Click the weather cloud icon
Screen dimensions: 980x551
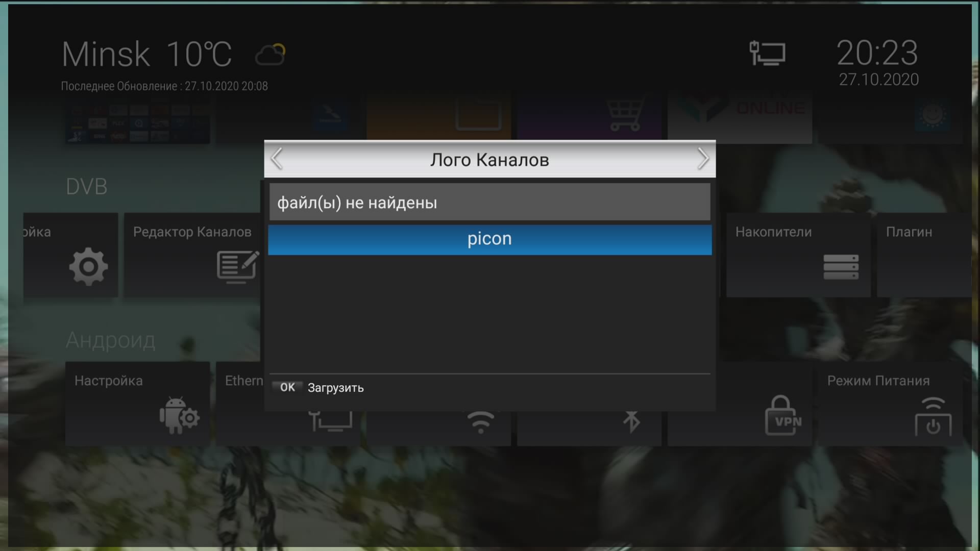(270, 54)
